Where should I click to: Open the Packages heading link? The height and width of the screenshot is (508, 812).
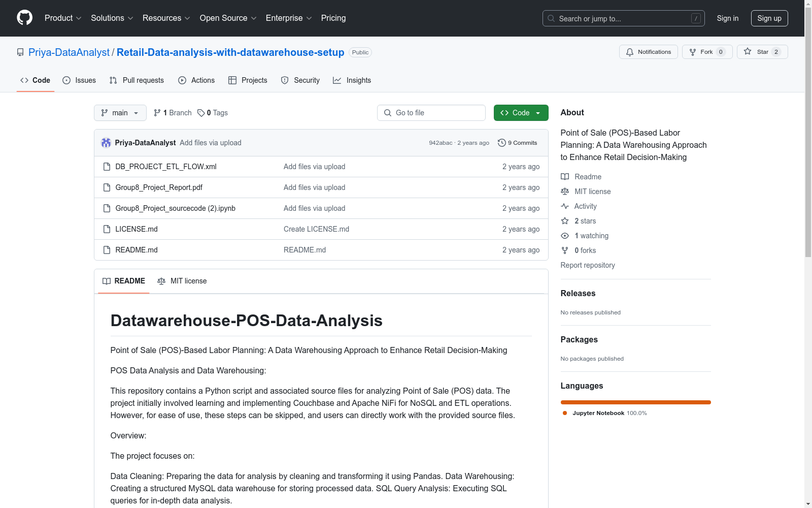pyautogui.click(x=579, y=339)
